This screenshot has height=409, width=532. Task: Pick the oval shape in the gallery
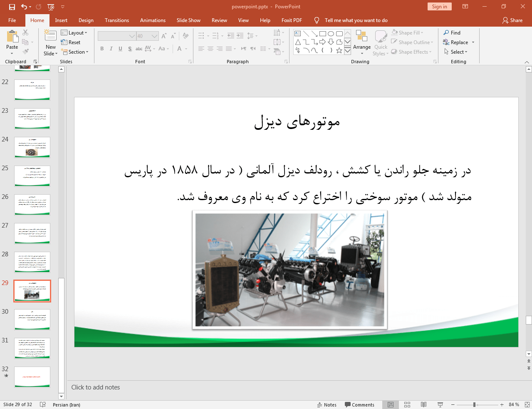pyautogui.click(x=331, y=34)
